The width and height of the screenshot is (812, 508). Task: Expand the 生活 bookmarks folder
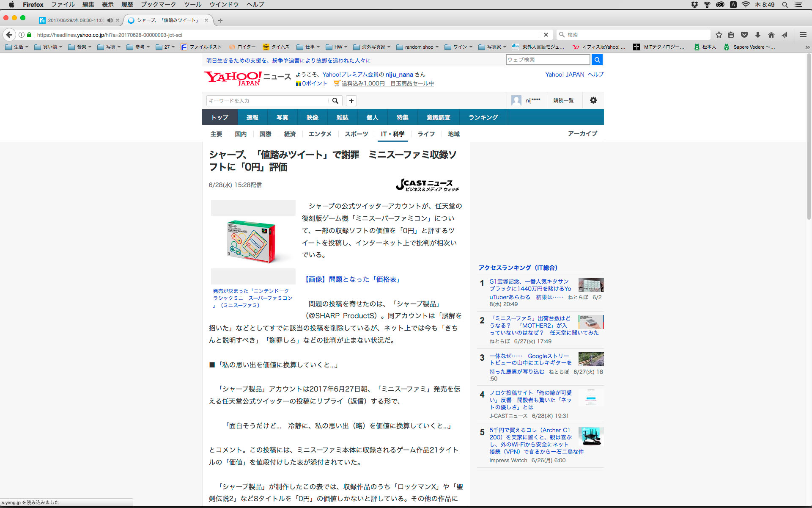pos(17,47)
